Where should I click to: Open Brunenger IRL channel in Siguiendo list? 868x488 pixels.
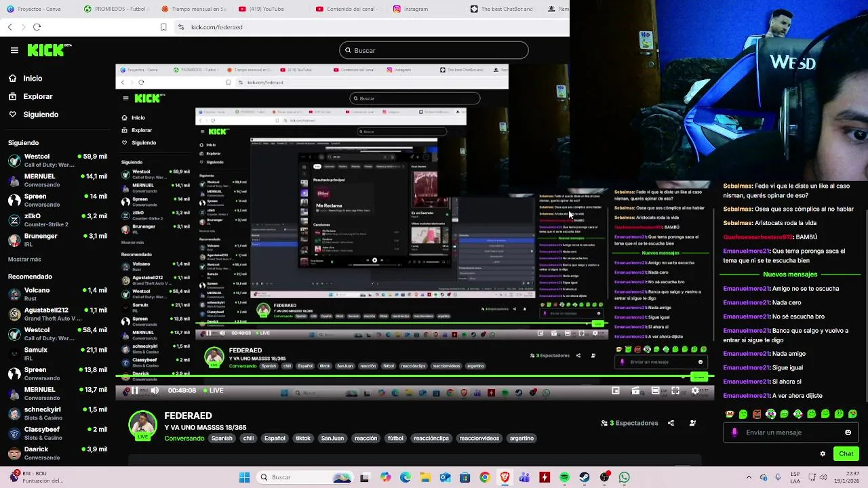pyautogui.click(x=57, y=240)
